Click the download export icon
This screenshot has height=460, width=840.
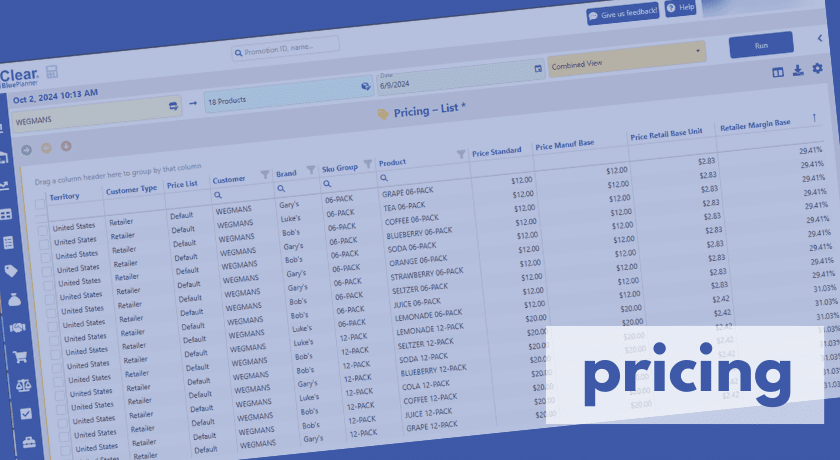[798, 71]
